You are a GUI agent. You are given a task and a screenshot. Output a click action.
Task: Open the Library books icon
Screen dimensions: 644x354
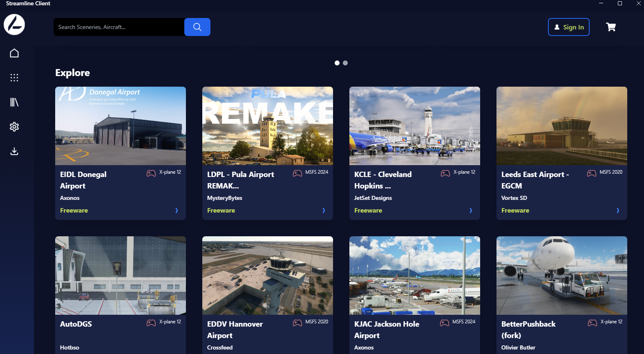(14, 102)
